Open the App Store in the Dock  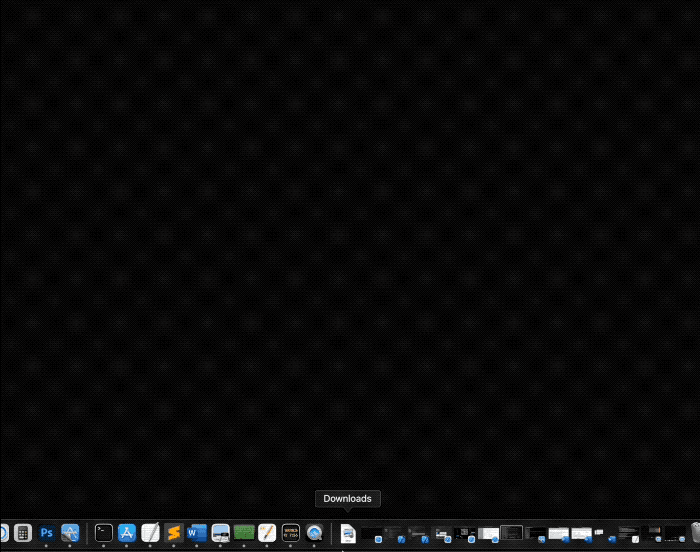(x=127, y=533)
